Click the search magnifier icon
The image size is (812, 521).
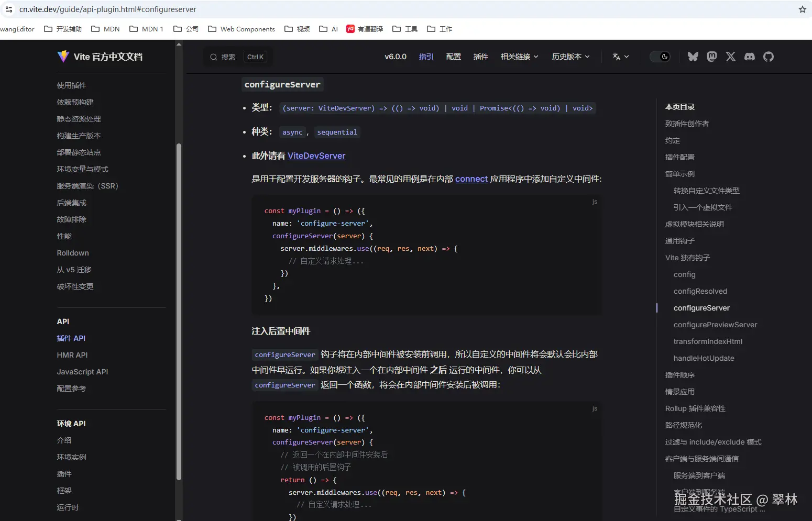tap(214, 57)
